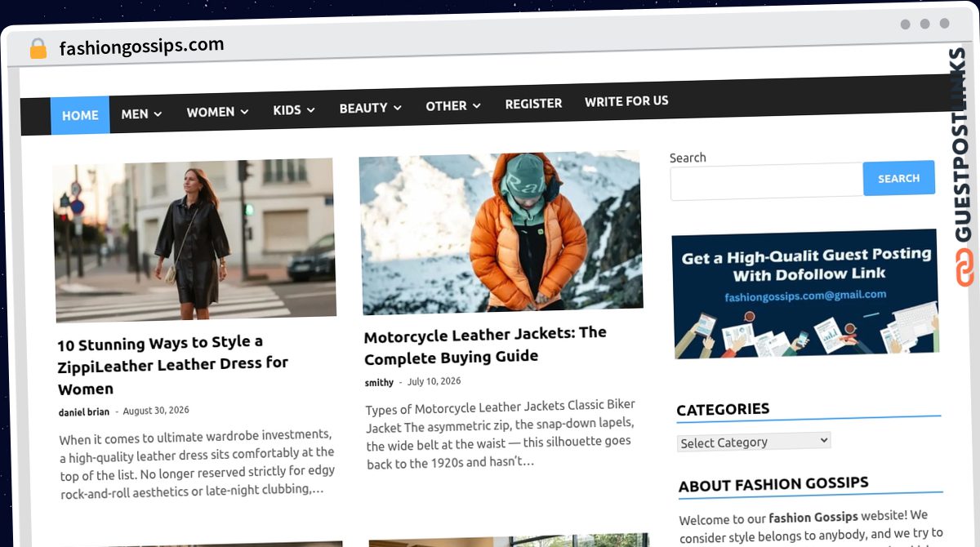Open the HOME menu item
The image size is (980, 547).
coord(80,115)
